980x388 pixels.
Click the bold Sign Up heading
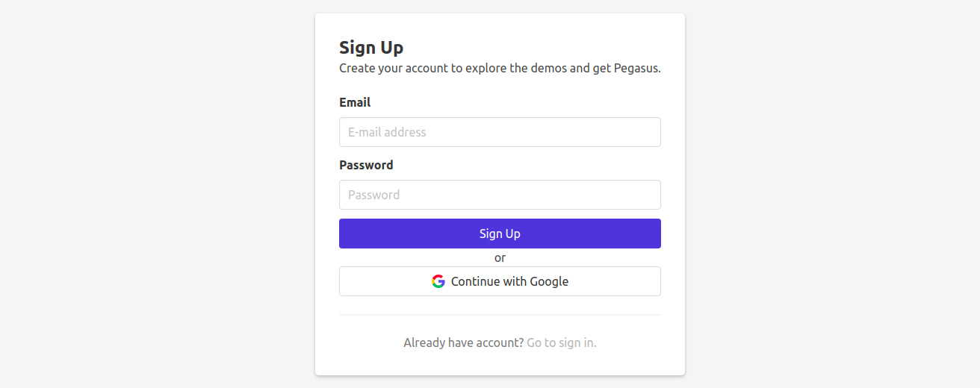point(371,48)
